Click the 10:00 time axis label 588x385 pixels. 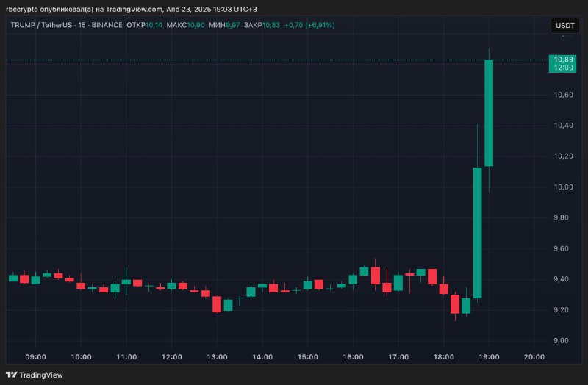click(81, 357)
